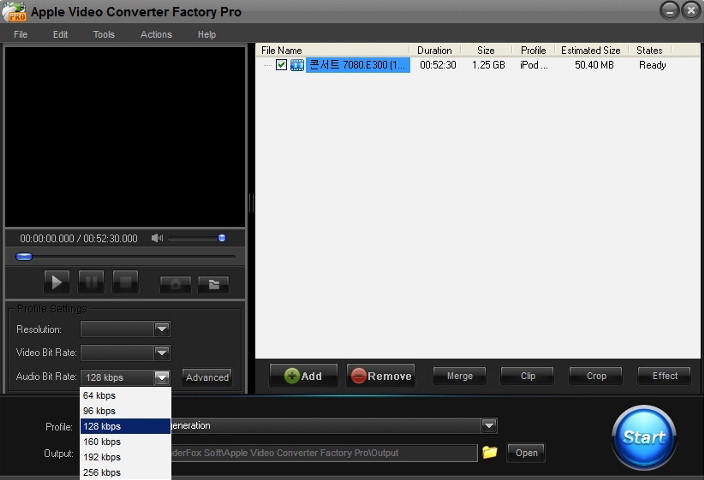This screenshot has width=704, height=480.
Task: Take a snapshot with the camera icon
Action: [175, 284]
